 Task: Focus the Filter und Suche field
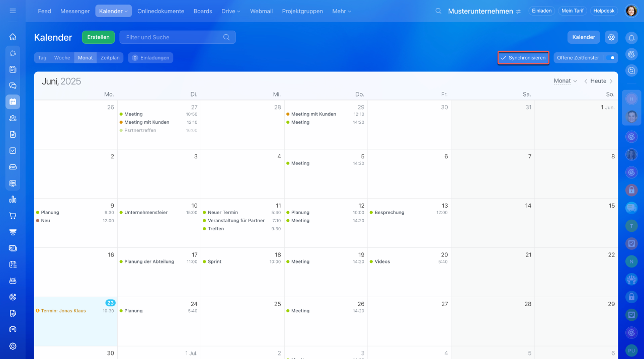pyautogui.click(x=178, y=37)
